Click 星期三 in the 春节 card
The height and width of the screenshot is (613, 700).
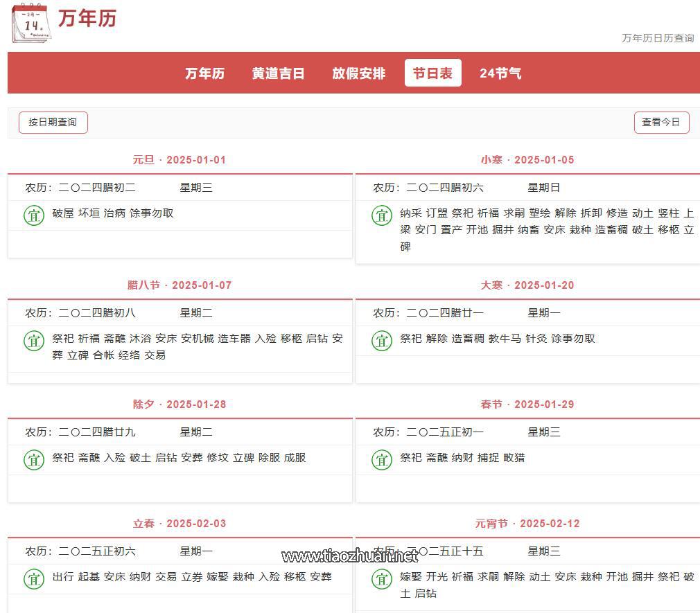click(544, 432)
